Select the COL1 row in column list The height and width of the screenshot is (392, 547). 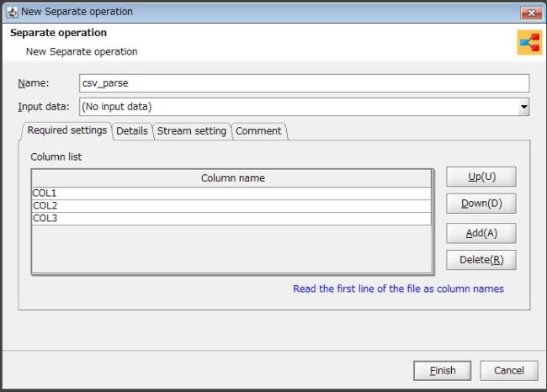click(232, 193)
